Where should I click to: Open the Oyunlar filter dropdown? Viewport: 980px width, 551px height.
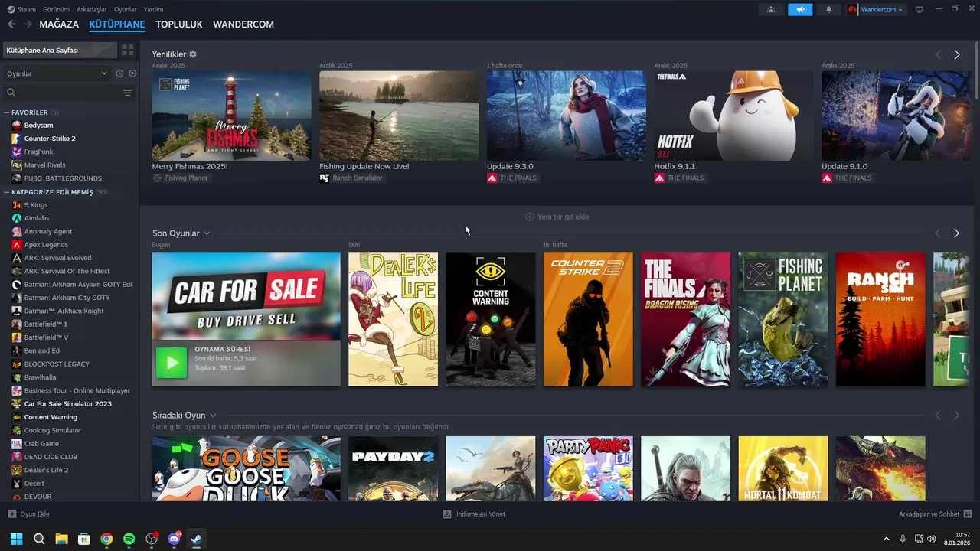point(57,73)
